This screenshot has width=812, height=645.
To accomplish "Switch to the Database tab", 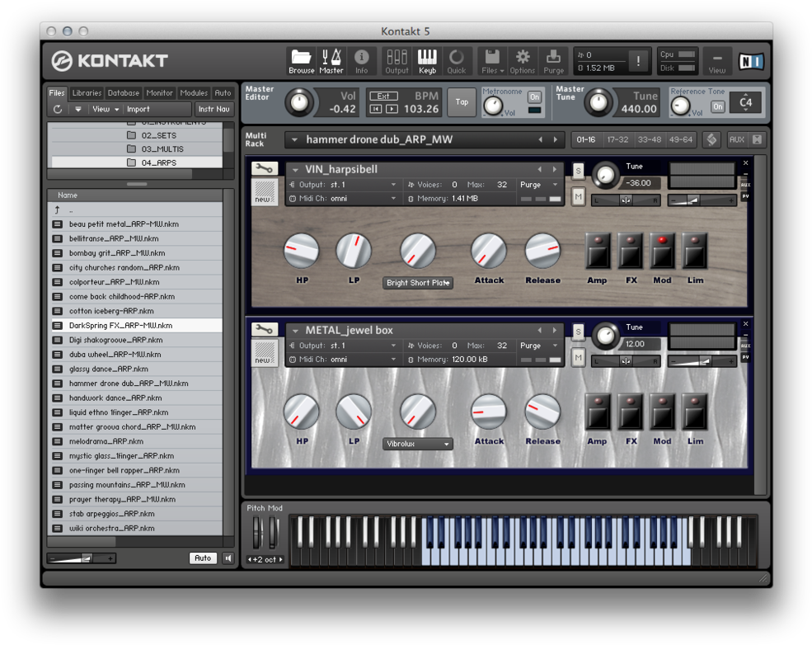I will point(124,92).
